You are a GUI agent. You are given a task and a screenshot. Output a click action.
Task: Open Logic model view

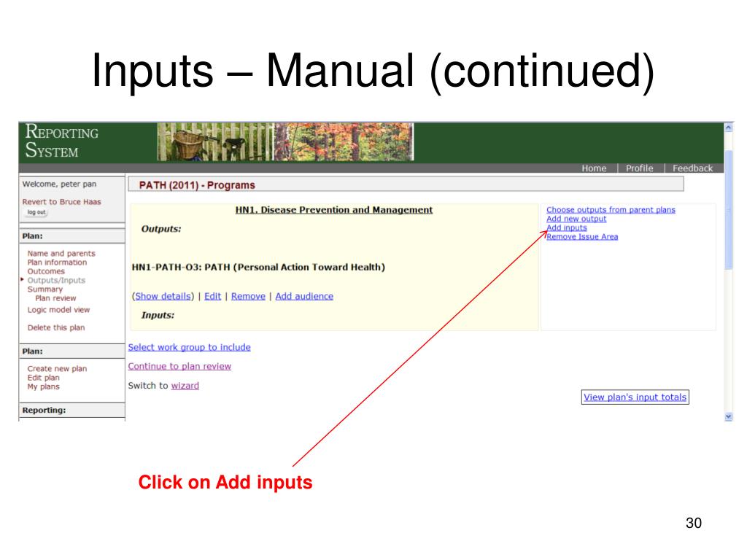[x=58, y=310]
